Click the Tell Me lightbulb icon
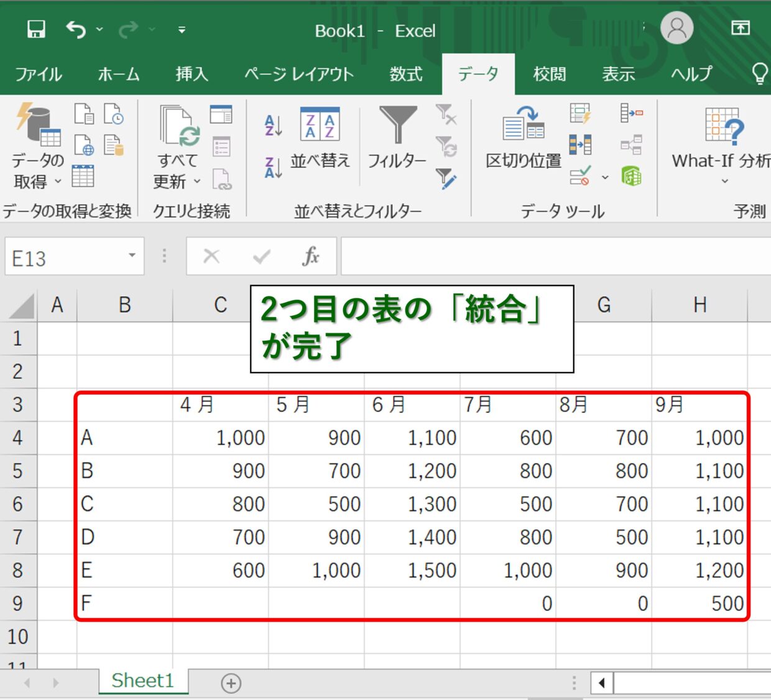 760,73
